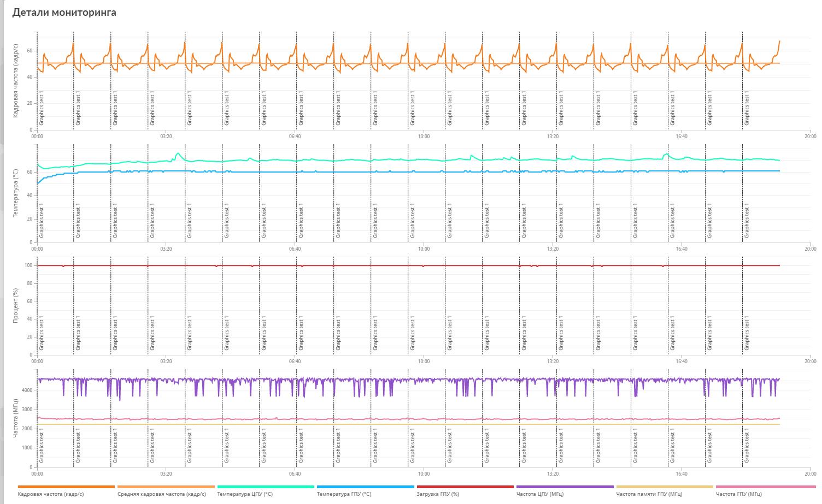Image resolution: width=822 pixels, height=504 pixels.
Task: Click the pink GPU frequency legend swatch
Action: coord(766,487)
